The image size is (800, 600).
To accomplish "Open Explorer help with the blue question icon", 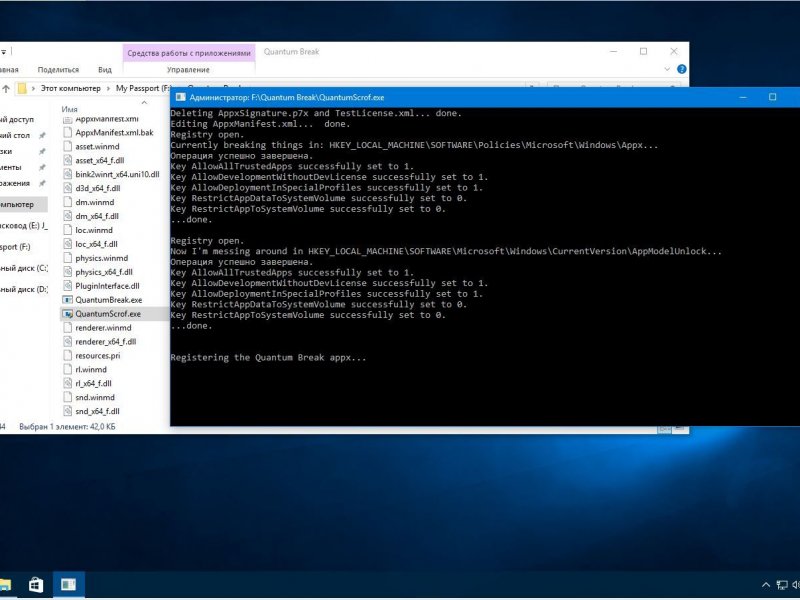I will pyautogui.click(x=682, y=69).
